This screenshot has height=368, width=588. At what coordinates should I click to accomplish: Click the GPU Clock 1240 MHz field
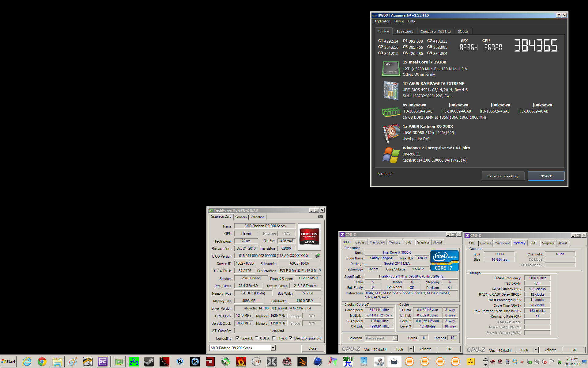(x=244, y=316)
